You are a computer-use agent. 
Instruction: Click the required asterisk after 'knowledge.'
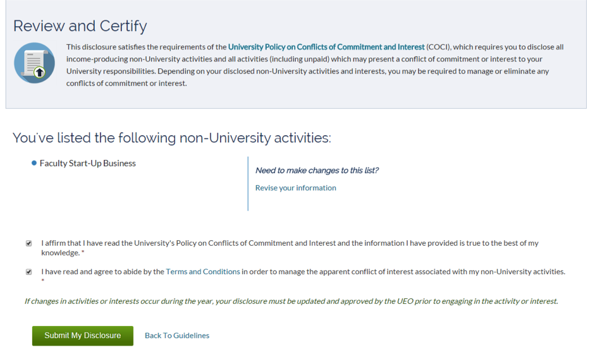(83, 252)
